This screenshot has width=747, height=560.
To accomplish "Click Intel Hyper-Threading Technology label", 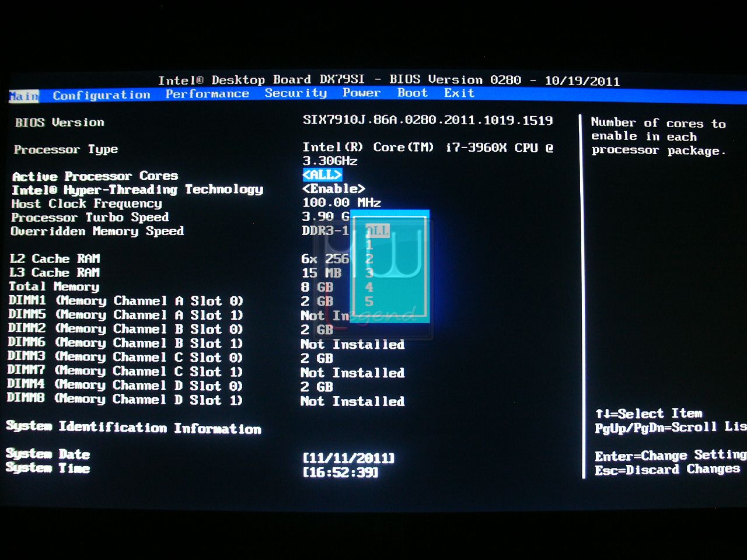I will click(x=138, y=190).
